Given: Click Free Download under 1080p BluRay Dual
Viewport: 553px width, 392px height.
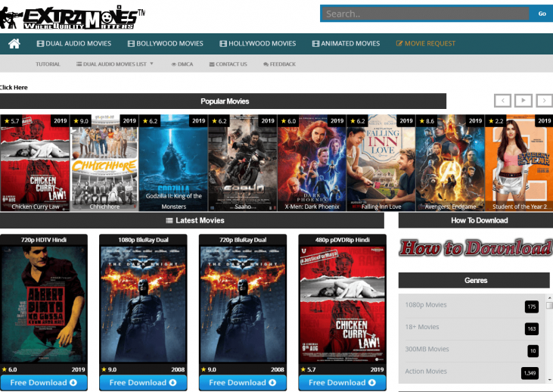Looking at the screenshot, I should click(141, 382).
